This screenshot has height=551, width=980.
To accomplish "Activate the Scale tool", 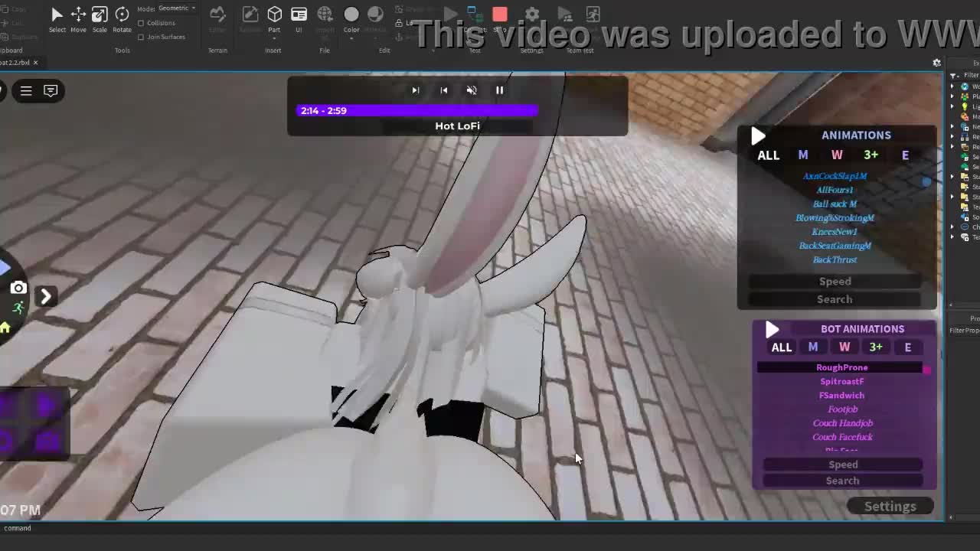I will (100, 15).
